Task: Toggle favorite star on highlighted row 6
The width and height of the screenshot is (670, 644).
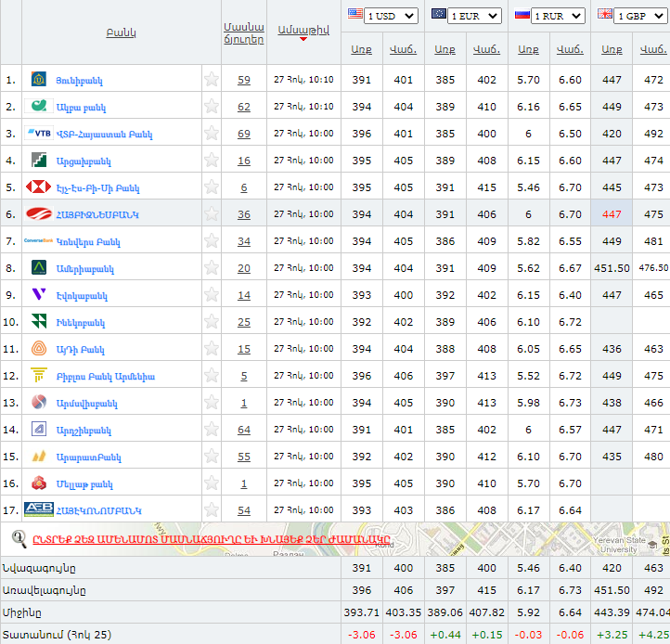Action: 211,213
